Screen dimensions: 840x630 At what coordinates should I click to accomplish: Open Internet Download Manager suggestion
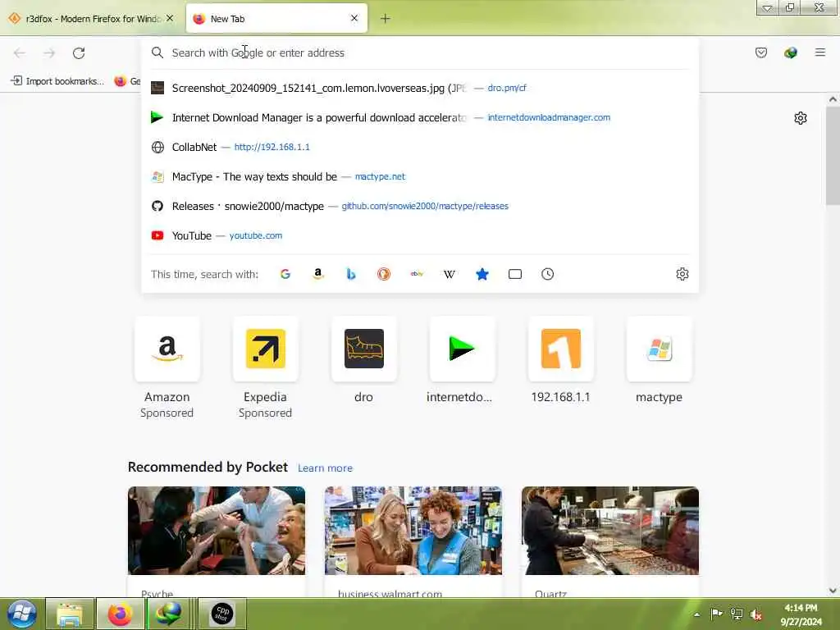pyautogui.click(x=420, y=117)
